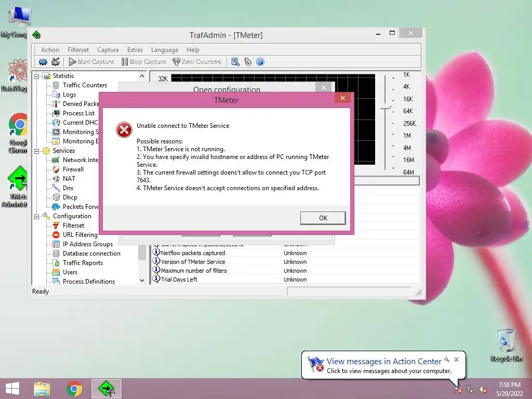Click the connect gear toolbar icon
532x399 pixels.
click(x=43, y=62)
